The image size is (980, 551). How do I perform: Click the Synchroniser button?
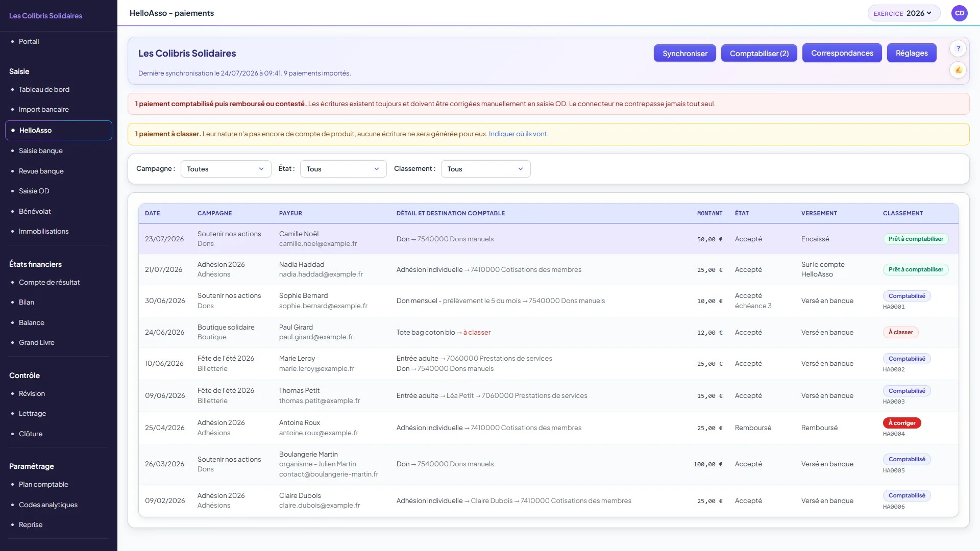coord(684,53)
